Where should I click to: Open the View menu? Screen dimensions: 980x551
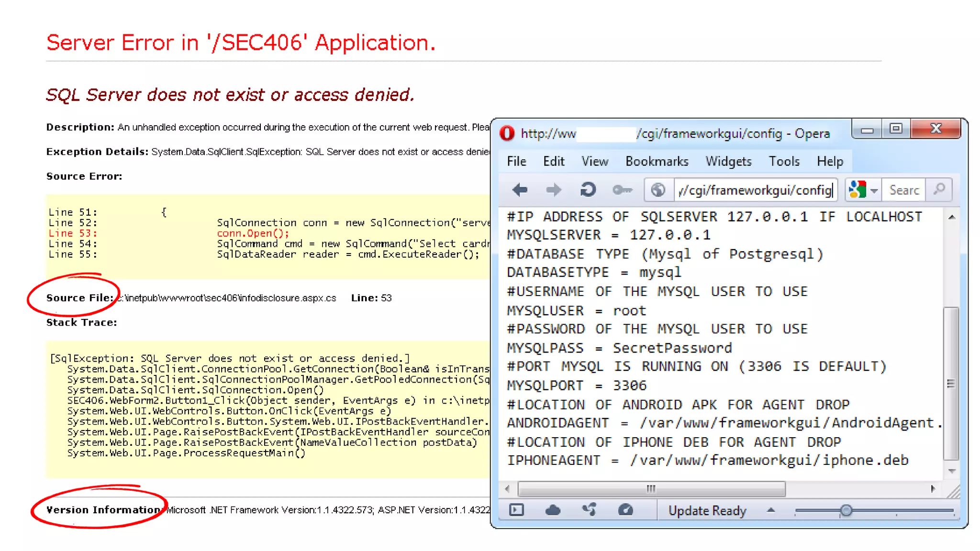[595, 161]
